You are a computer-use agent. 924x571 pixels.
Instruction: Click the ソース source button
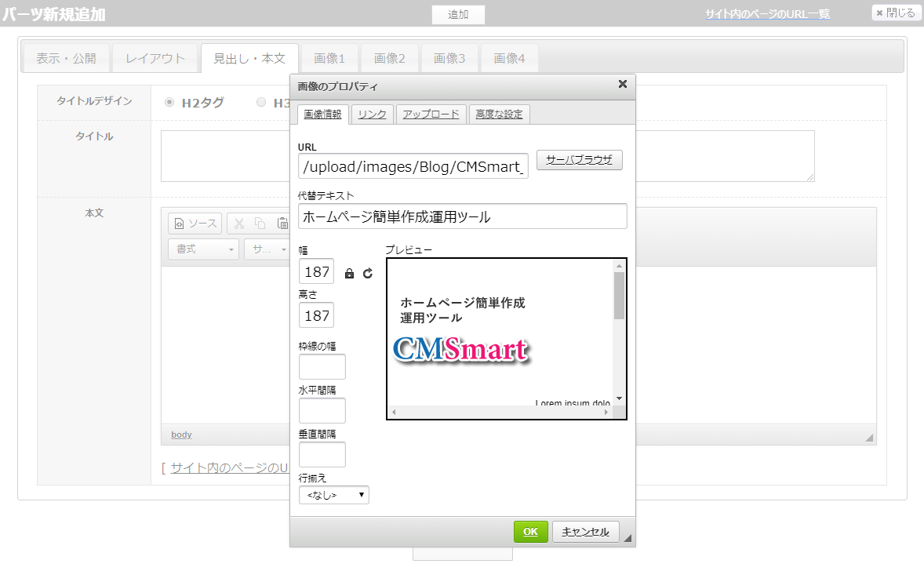195,224
